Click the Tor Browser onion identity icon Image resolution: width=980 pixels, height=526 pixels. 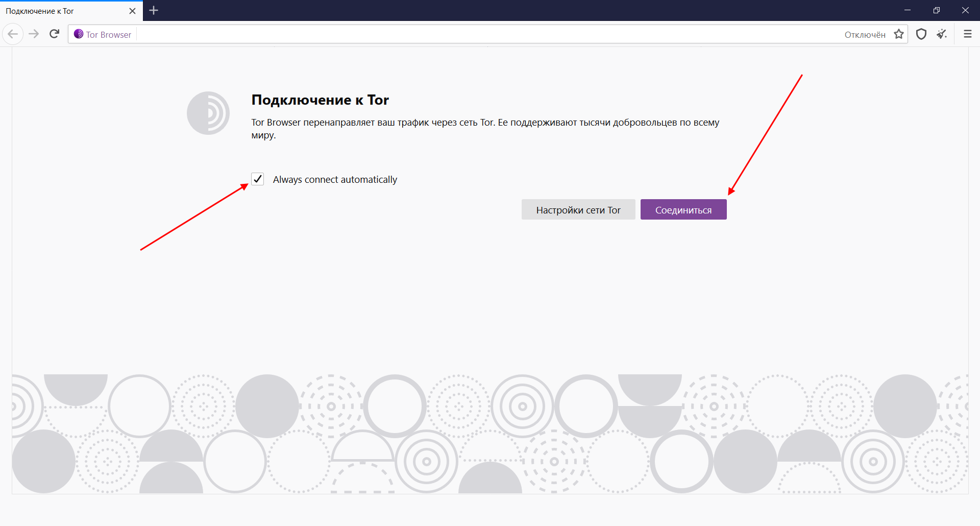coord(79,34)
